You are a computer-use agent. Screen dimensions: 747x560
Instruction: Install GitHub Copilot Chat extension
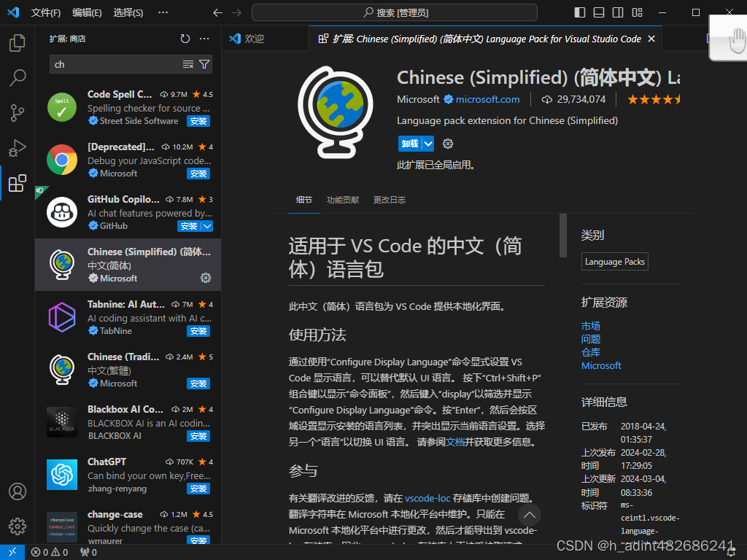pyautogui.click(x=189, y=226)
